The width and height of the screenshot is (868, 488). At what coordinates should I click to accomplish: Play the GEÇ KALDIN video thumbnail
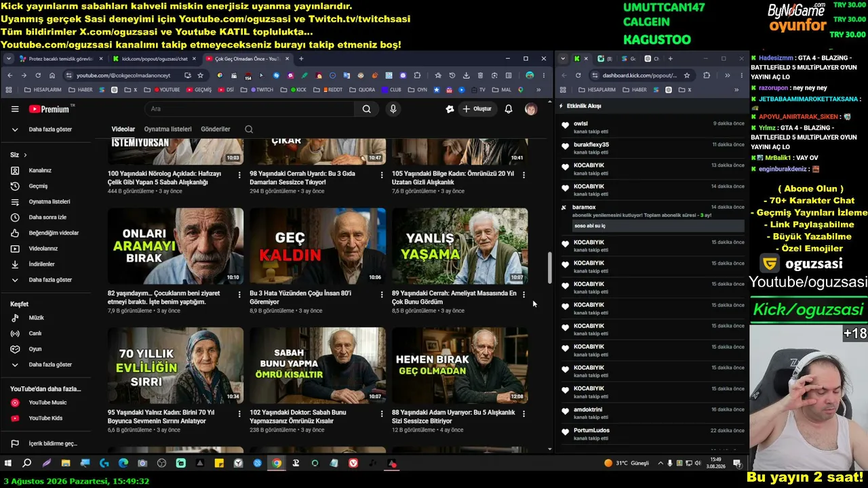point(317,245)
